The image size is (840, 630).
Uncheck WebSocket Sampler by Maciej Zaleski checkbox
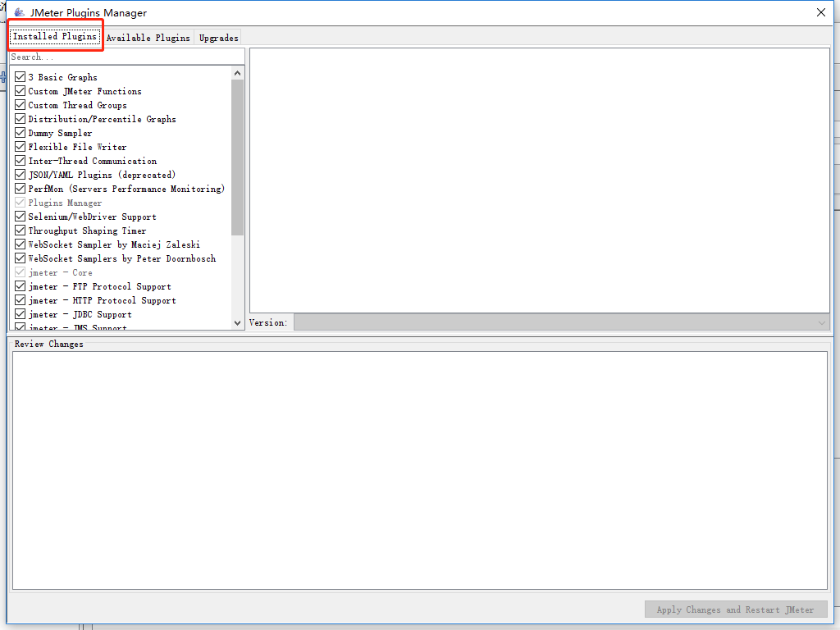20,244
